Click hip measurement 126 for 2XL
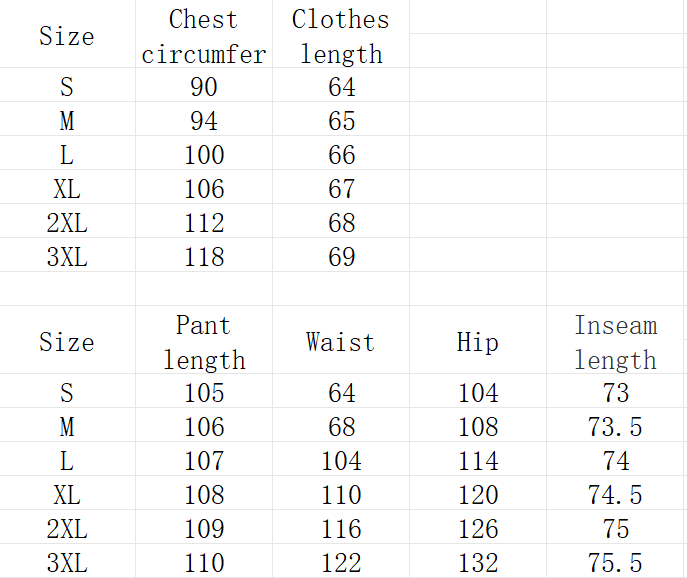687x578 pixels. (477, 529)
